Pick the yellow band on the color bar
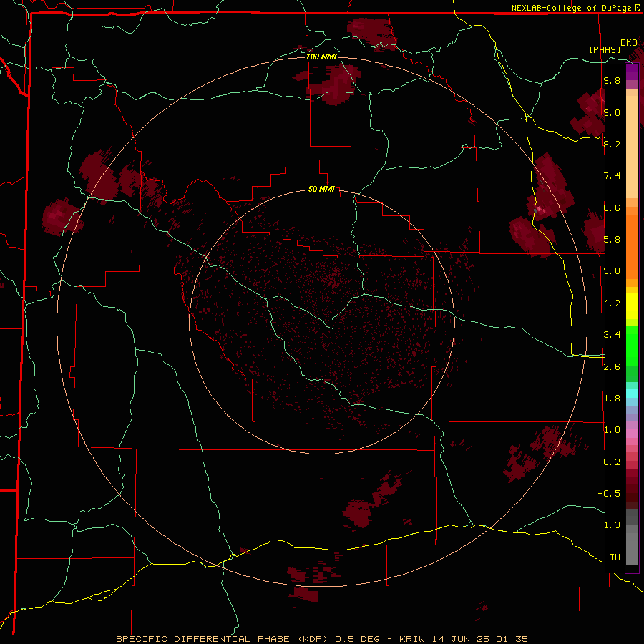This screenshot has height=644, width=644. click(632, 306)
